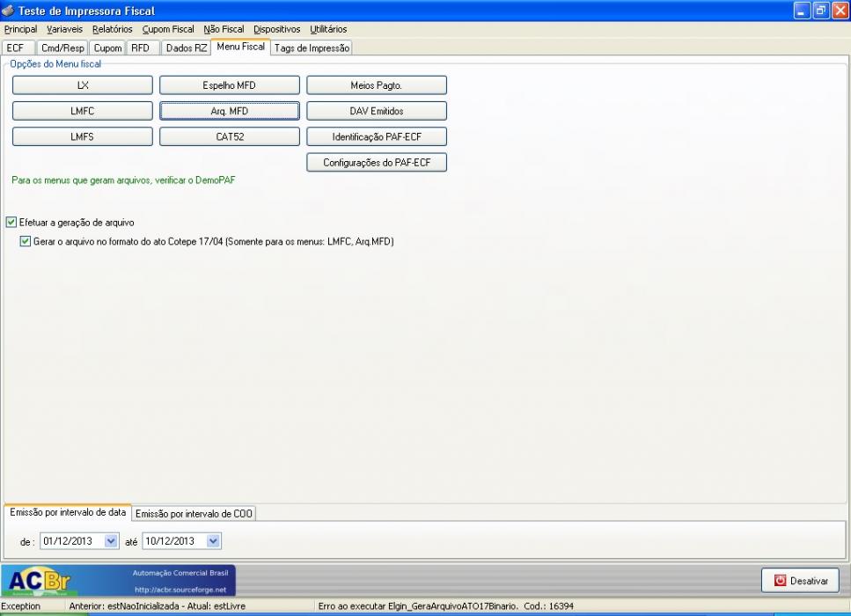This screenshot has width=851, height=616.
Task: Uncheck 'Gerar o arquivo no formato Cotepe 17/04'
Action: point(25,241)
